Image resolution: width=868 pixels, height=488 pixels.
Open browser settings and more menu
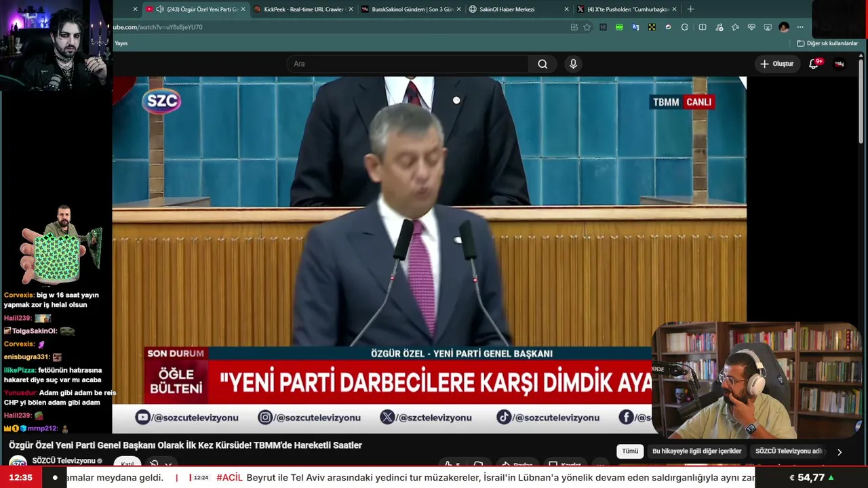point(800,27)
